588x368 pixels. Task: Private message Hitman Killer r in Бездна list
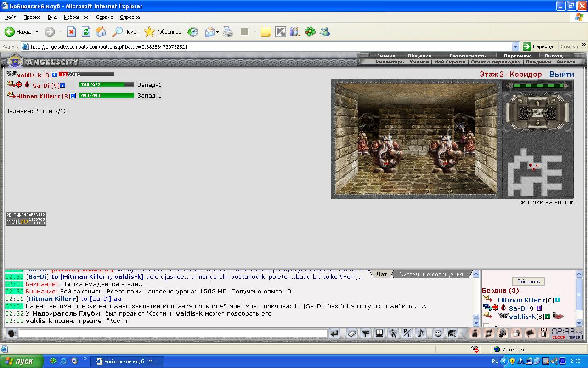tap(487, 299)
